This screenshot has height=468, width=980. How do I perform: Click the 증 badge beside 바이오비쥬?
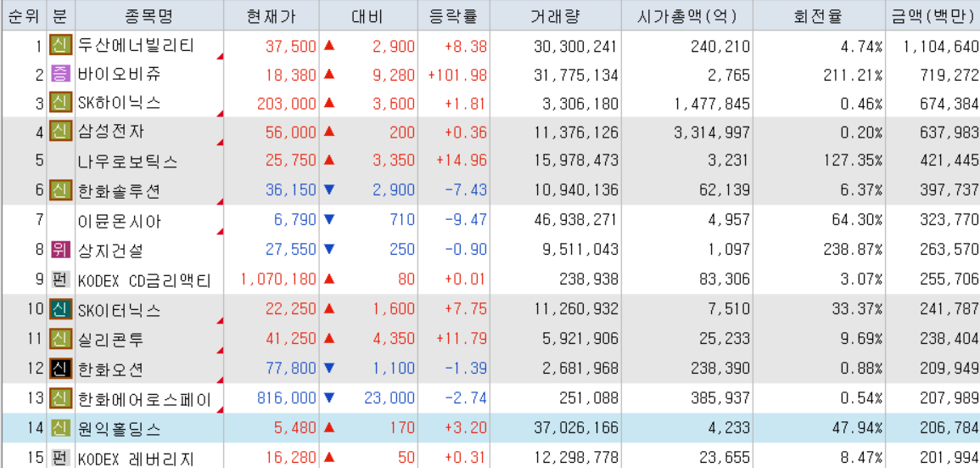(60, 75)
